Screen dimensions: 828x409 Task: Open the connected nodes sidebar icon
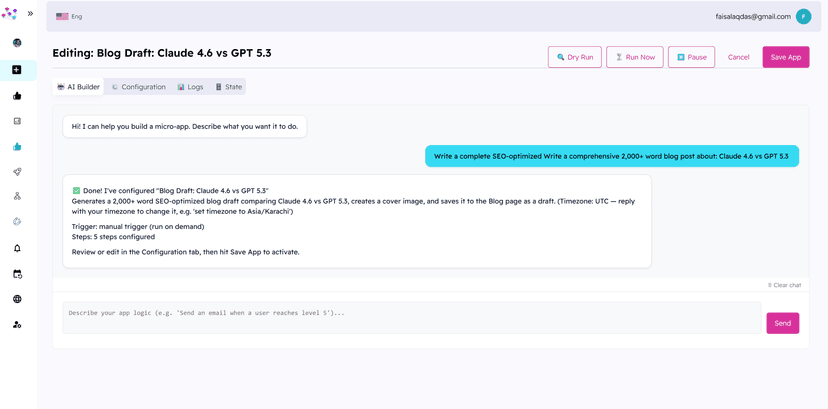[x=17, y=196]
